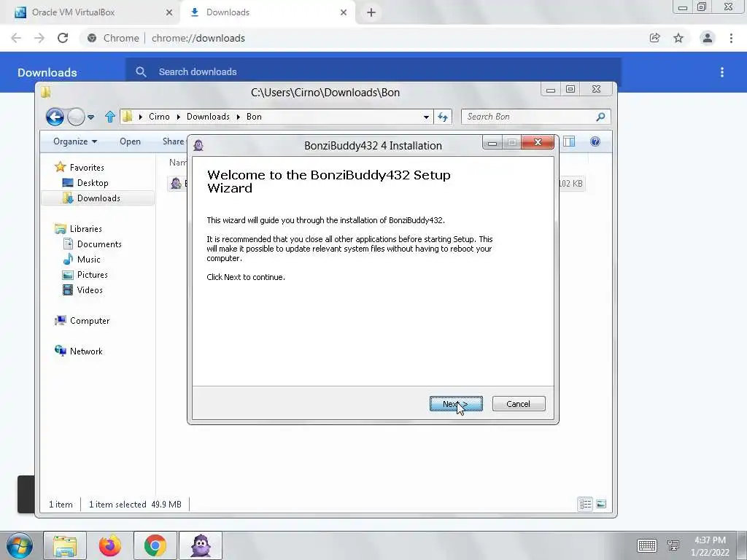Image resolution: width=747 pixels, height=560 pixels.
Task: Click the Bon breadcrumb in address bar
Action: [x=254, y=117]
